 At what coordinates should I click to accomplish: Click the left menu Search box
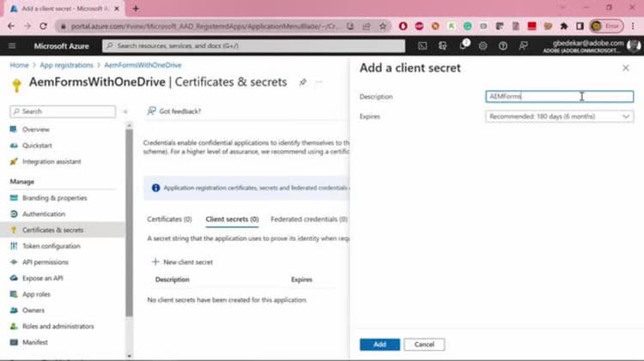point(63,111)
